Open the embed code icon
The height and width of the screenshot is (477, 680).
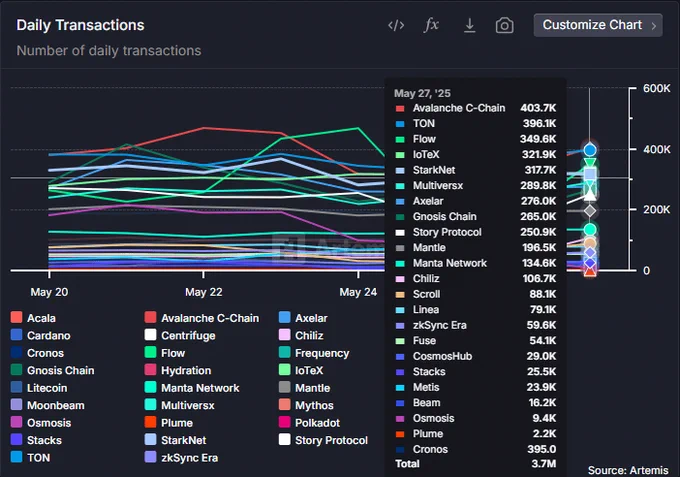pos(396,26)
